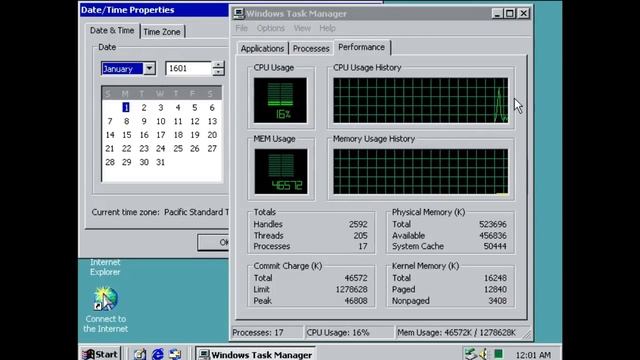Screen dimensions: 640x360
Task: Open the volume speaker tray icon
Action: [483, 354]
